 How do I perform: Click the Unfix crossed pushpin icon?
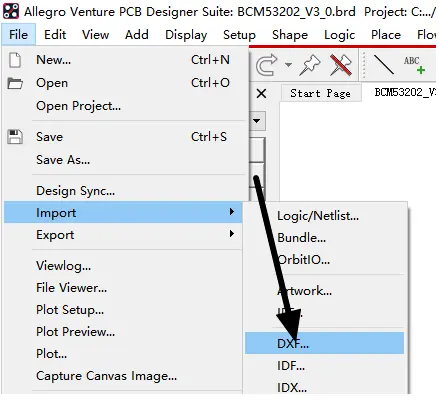click(x=341, y=65)
